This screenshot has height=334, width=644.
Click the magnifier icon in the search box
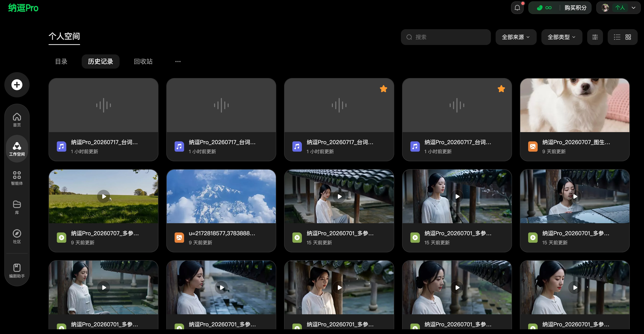[409, 37]
